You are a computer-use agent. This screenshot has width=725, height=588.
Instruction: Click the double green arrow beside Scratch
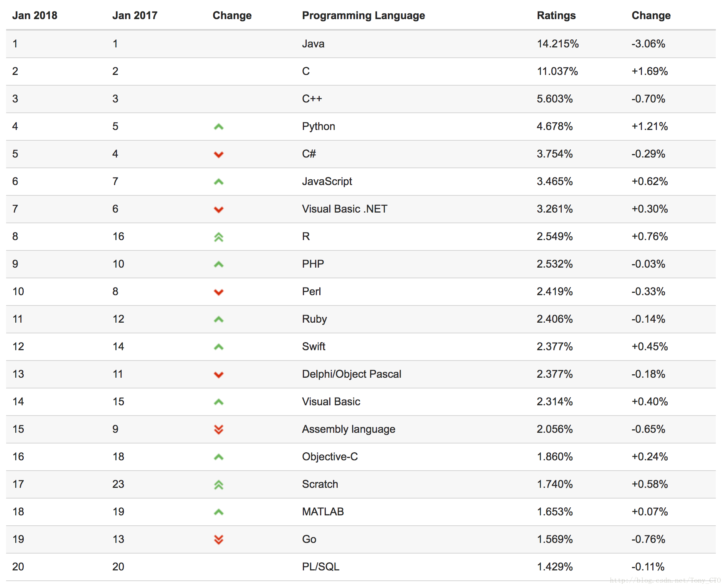click(218, 485)
